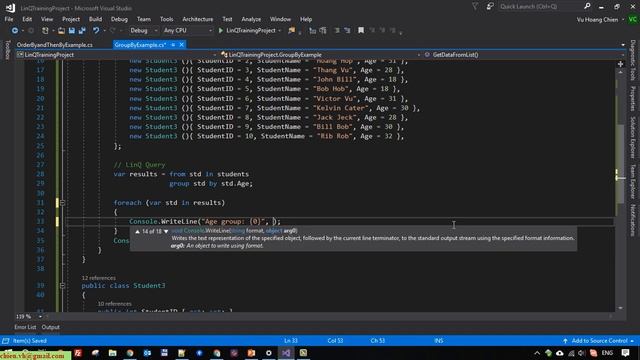
Task: Click the Vu Hoang Chien account name
Action: [597, 20]
